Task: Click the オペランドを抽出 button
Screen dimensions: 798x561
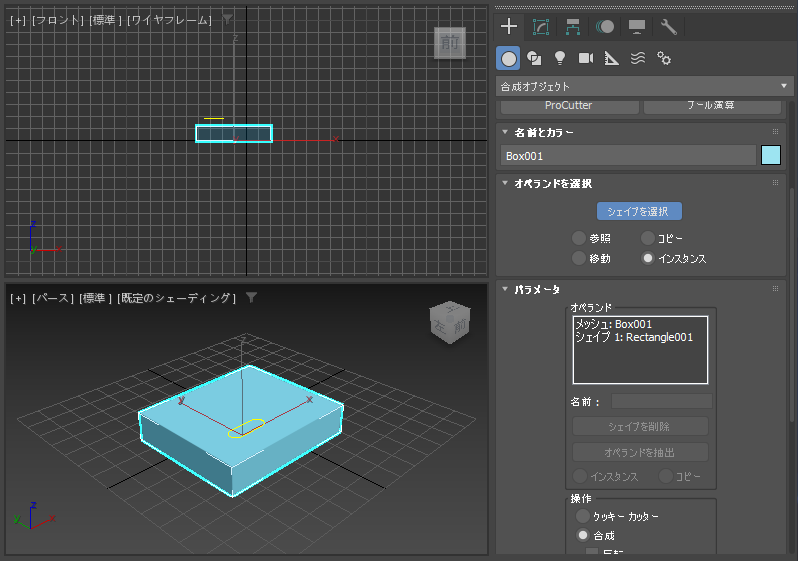Action: click(x=640, y=452)
